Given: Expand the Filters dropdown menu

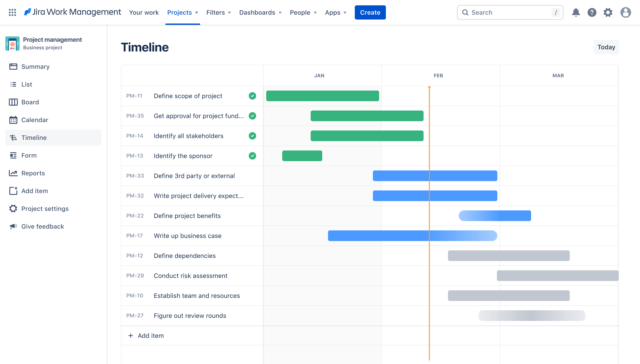Looking at the screenshot, I should click(218, 12).
